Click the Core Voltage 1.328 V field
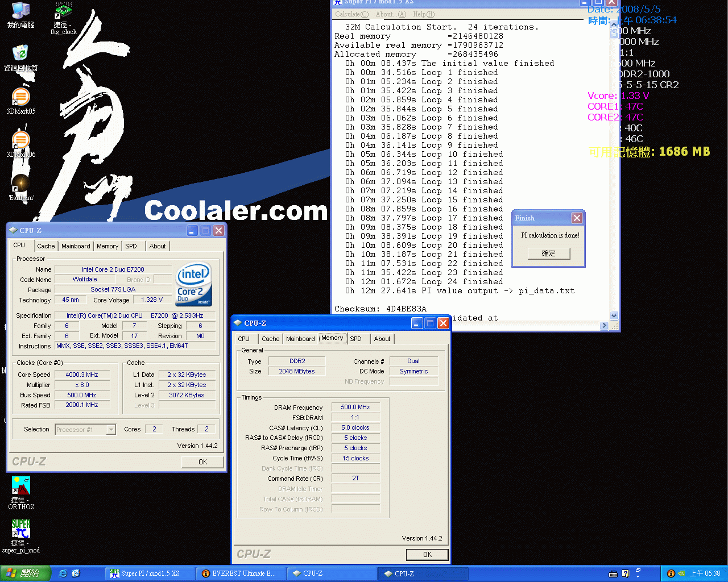 coord(152,300)
